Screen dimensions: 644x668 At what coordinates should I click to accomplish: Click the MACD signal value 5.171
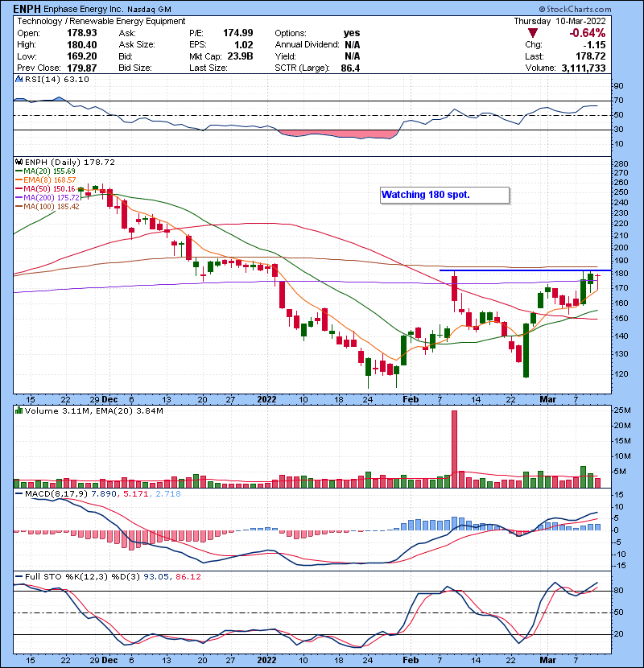pos(135,494)
